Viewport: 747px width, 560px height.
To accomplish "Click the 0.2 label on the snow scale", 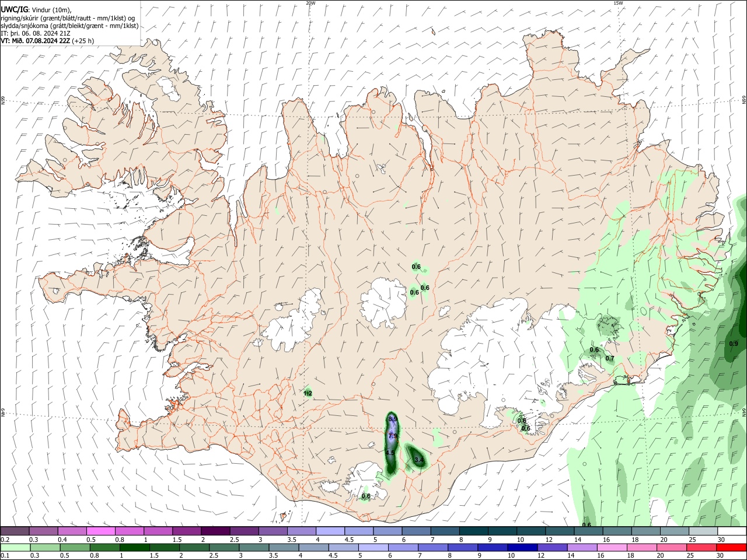I will pos(5,539).
